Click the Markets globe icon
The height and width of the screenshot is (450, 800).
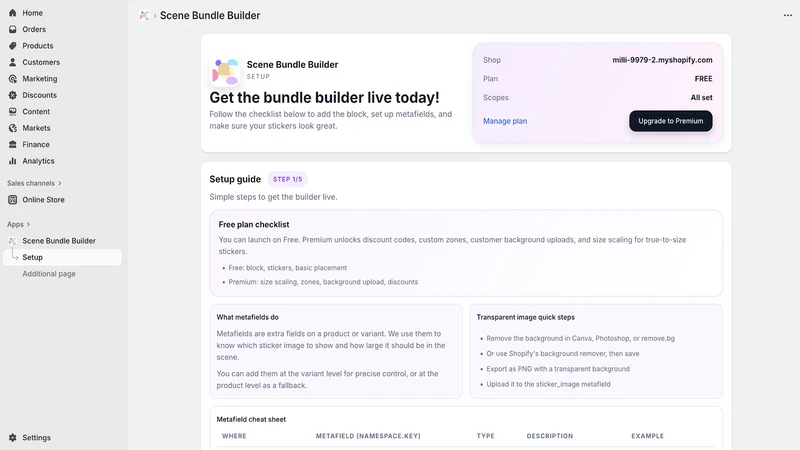coord(13,128)
